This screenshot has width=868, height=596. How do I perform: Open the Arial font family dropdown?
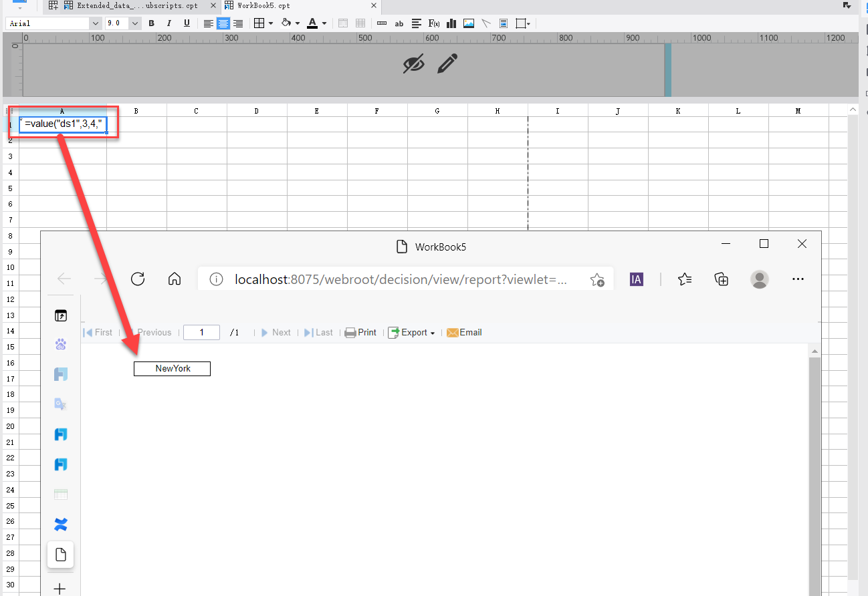(x=95, y=22)
